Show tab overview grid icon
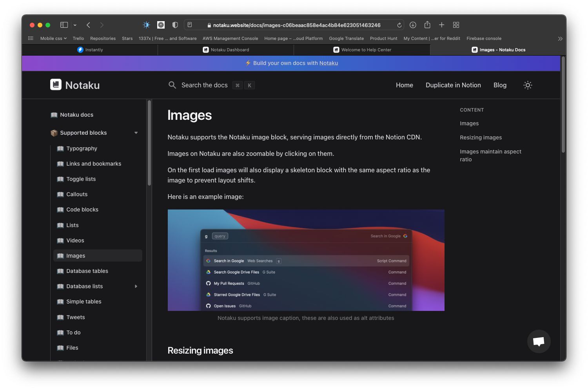The height and width of the screenshot is (390, 588). [456, 25]
